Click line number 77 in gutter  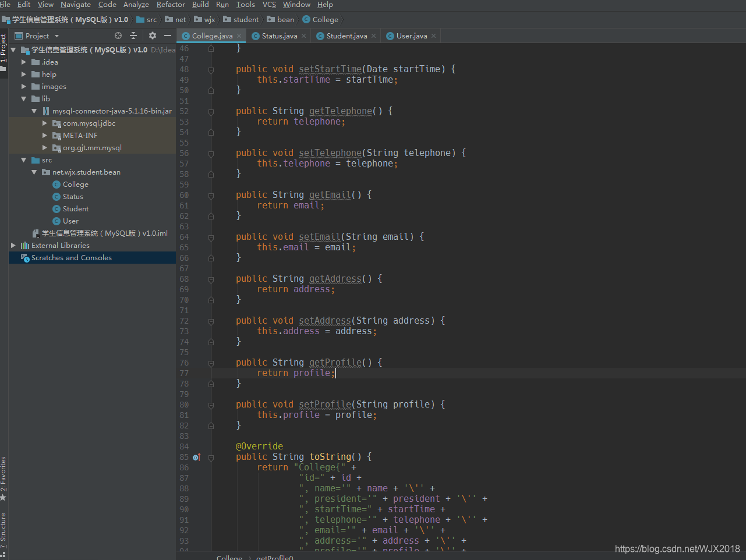184,373
